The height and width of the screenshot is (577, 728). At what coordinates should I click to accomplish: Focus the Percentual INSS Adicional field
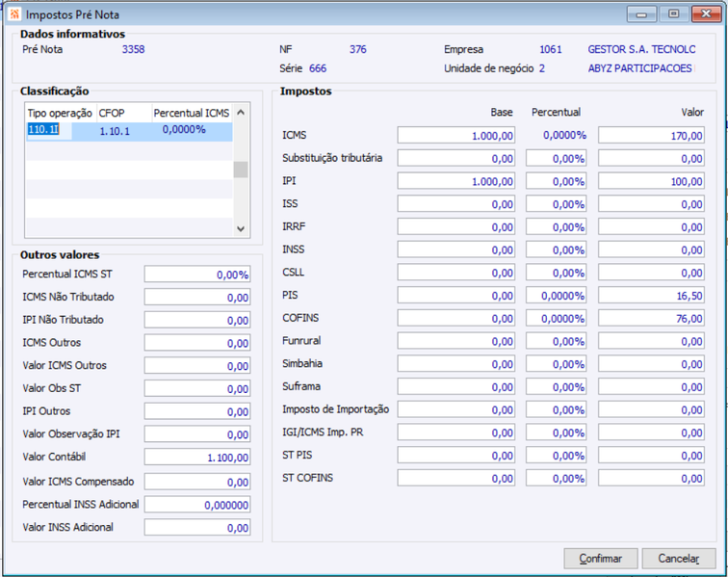point(197,505)
